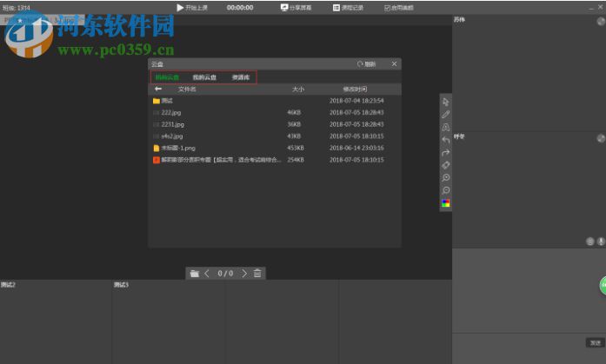Select the file 2231.jpg
This screenshot has height=364, width=606.
(275, 124)
